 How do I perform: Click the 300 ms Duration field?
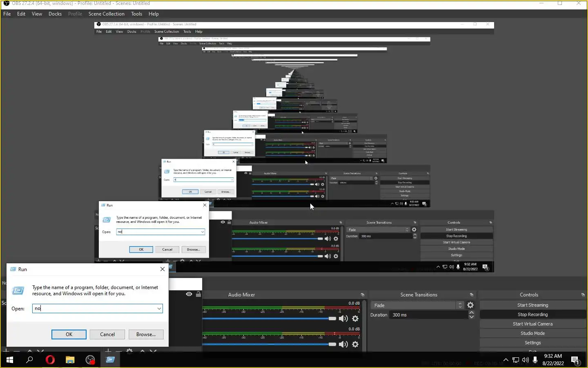429,315
